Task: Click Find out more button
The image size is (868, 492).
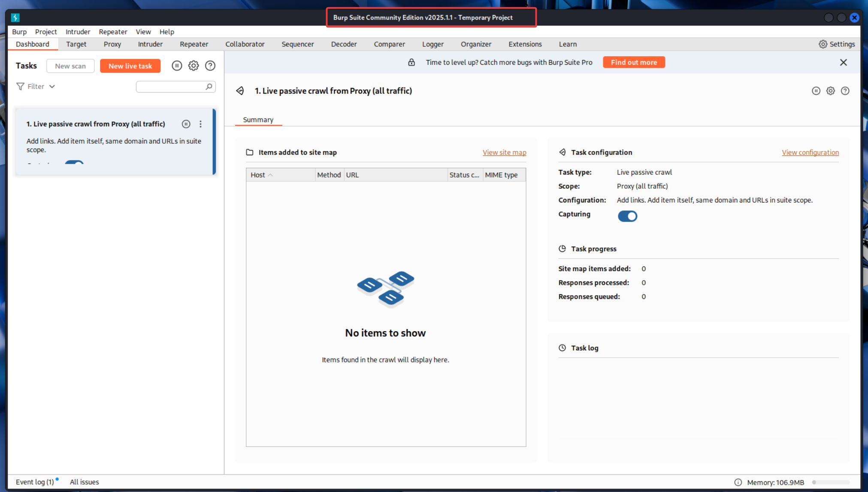Action: (634, 62)
